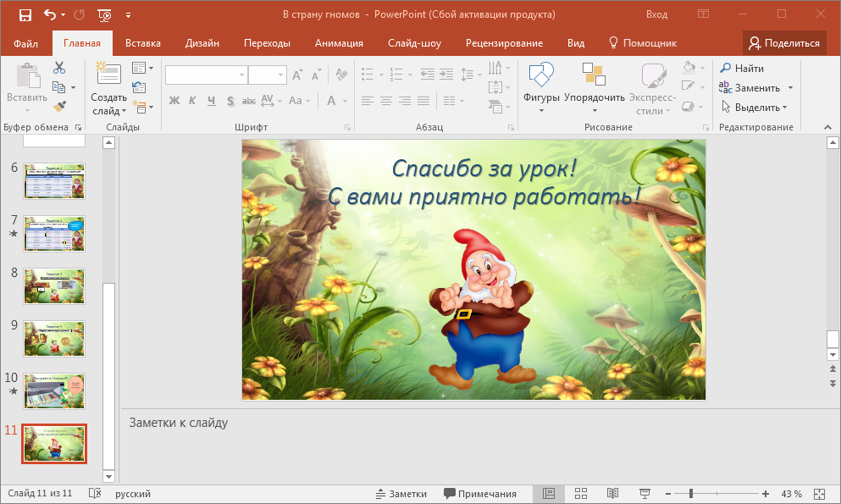Image resolution: width=841 pixels, height=504 pixels.
Task: Run spell check from status bar
Action: pos(94,494)
